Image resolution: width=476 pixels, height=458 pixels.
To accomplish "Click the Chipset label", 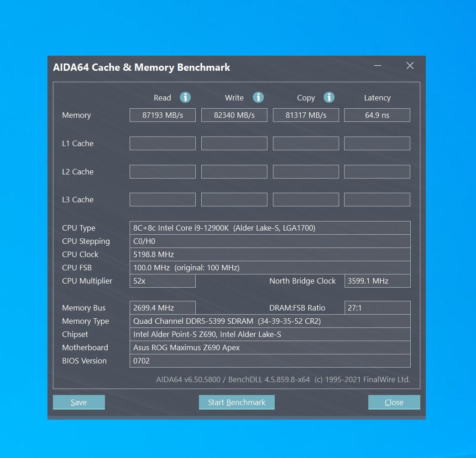I will click(75, 334).
